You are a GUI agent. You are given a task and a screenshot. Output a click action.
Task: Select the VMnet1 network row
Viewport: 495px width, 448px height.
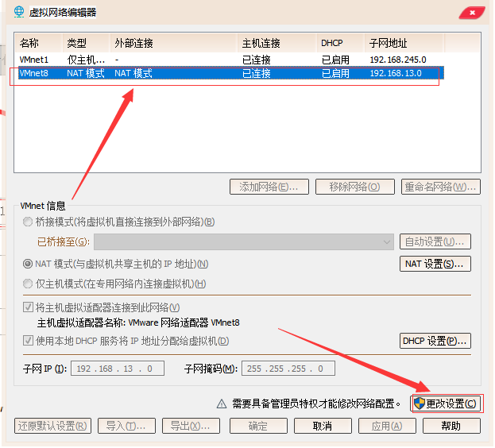[230, 60]
